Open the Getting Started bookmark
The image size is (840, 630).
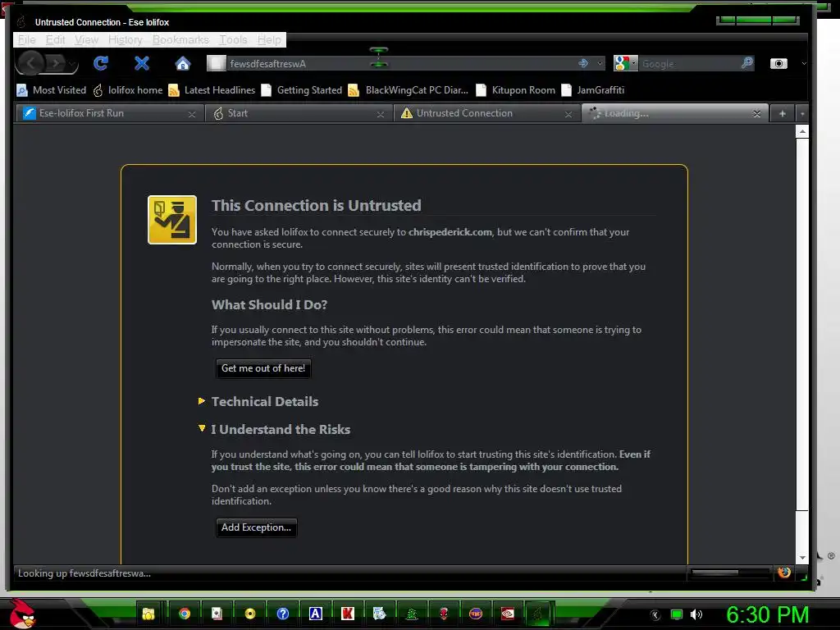302,90
